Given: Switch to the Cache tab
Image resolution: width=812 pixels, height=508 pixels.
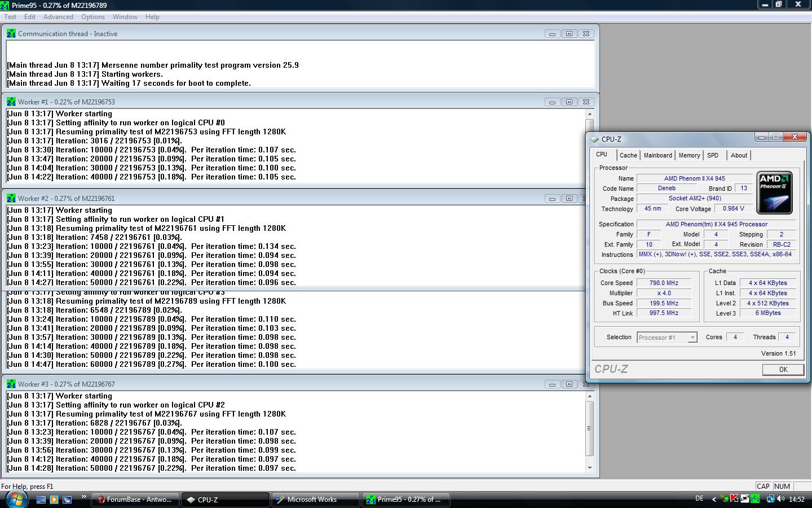Looking at the screenshot, I should coord(628,155).
